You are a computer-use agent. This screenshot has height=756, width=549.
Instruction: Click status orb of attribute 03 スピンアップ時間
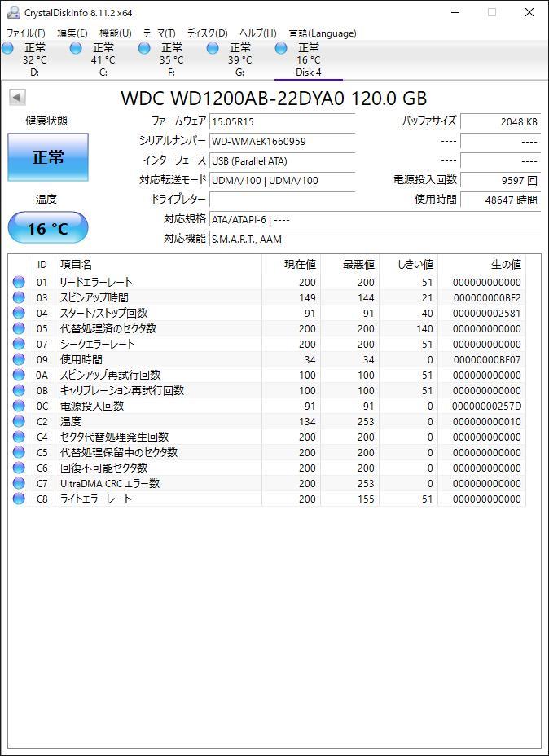(x=19, y=297)
